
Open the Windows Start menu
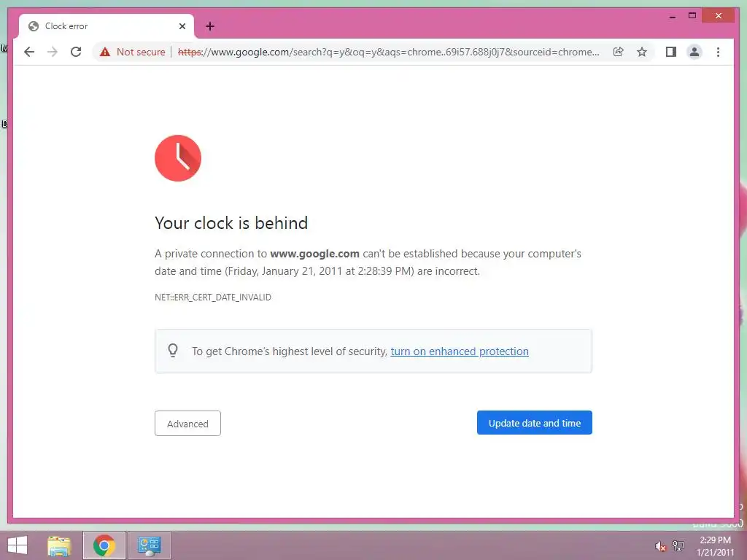tap(18, 545)
